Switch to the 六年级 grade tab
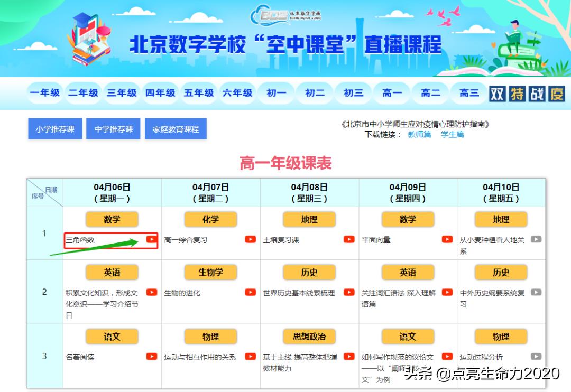 click(x=237, y=93)
